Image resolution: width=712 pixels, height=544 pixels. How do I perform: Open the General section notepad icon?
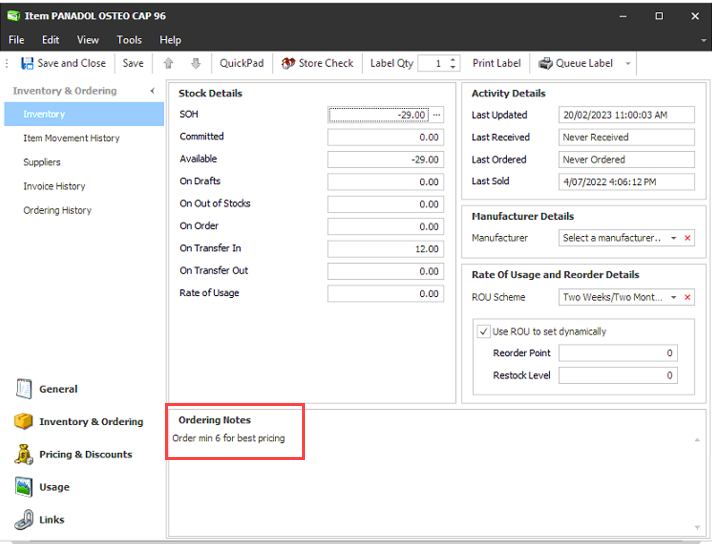coord(24,389)
